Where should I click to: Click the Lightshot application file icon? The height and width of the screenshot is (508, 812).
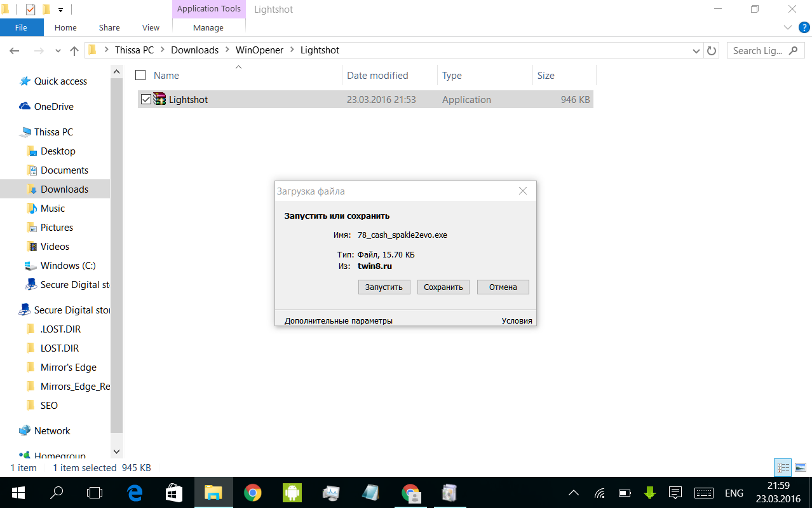click(x=159, y=99)
